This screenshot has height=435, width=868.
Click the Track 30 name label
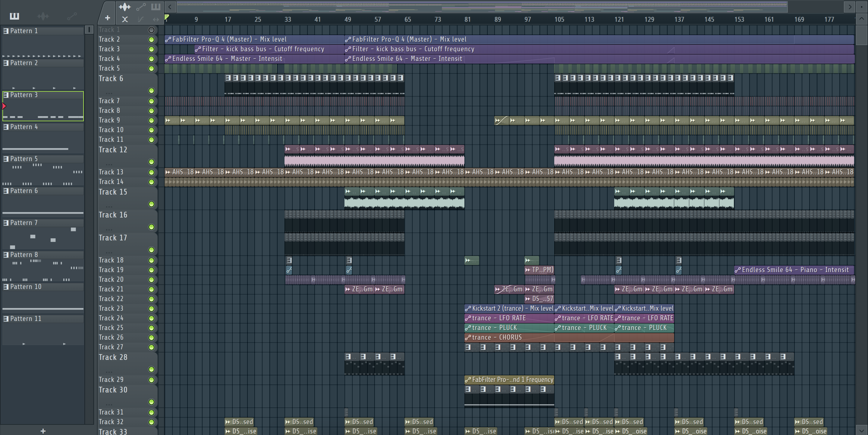coord(113,390)
